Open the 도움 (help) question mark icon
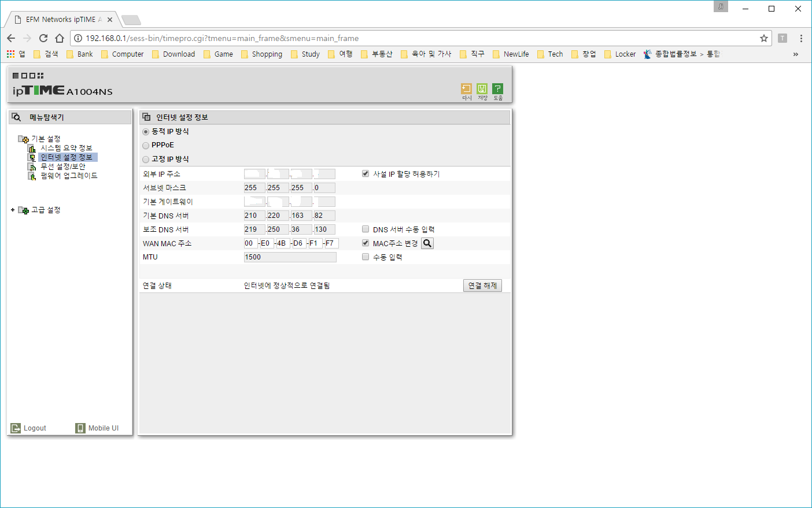The width and height of the screenshot is (812, 508). click(x=497, y=88)
